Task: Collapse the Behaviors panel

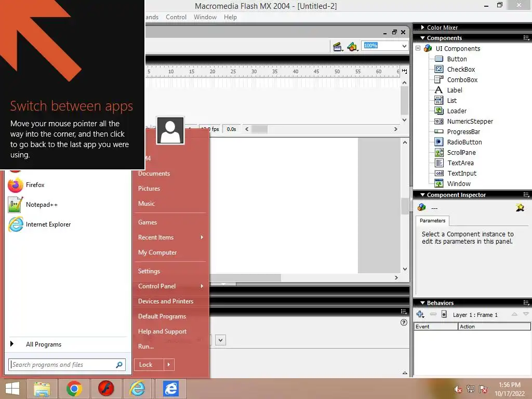Action: click(422, 303)
